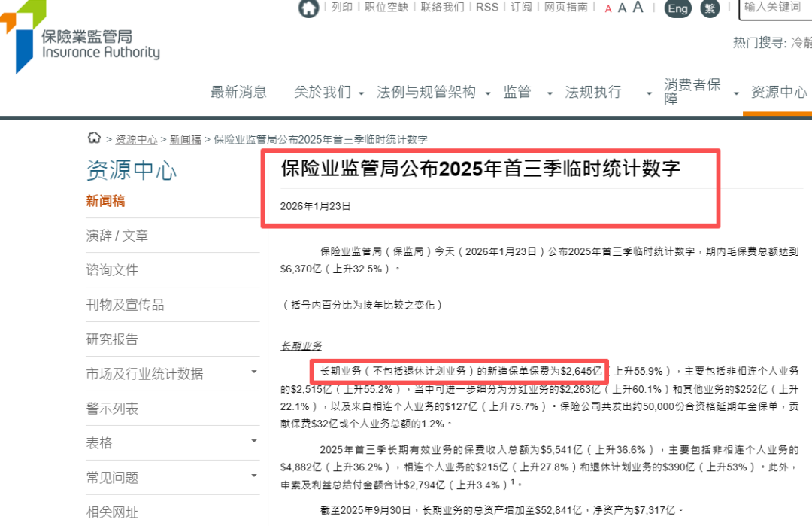The width and height of the screenshot is (812, 526).
Task: Select the smallest font size A
Action: point(608,9)
